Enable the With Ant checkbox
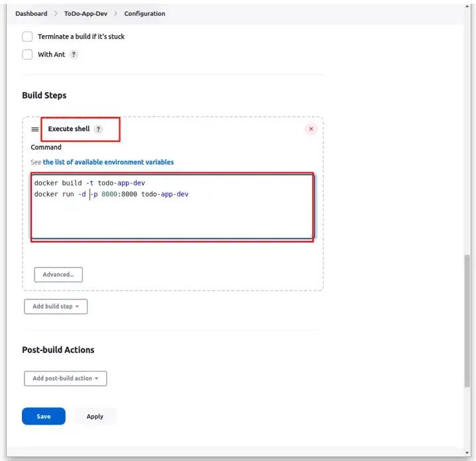Viewport: 476px width, 461px height. (x=27, y=54)
